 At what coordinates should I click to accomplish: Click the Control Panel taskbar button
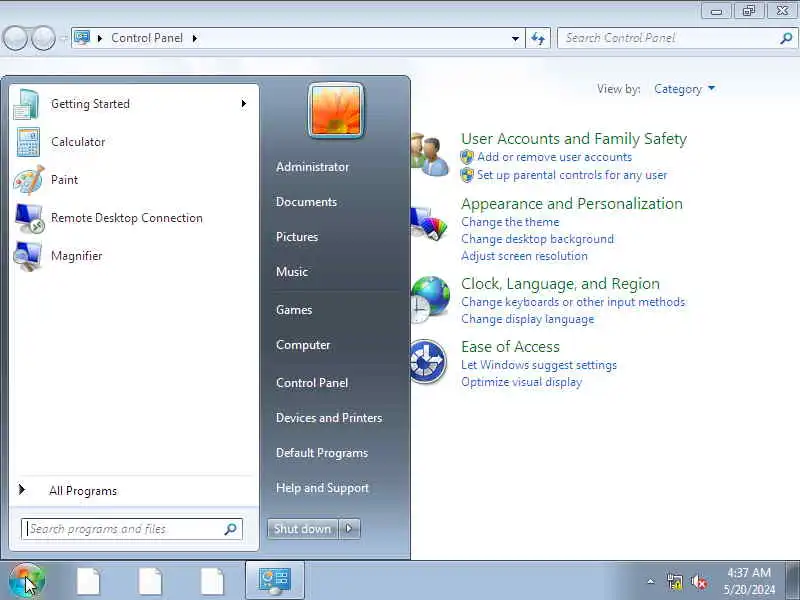point(275,581)
